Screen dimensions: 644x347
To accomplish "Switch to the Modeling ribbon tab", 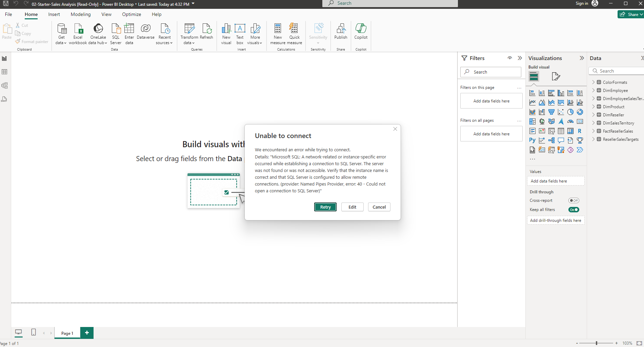I will click(x=81, y=14).
